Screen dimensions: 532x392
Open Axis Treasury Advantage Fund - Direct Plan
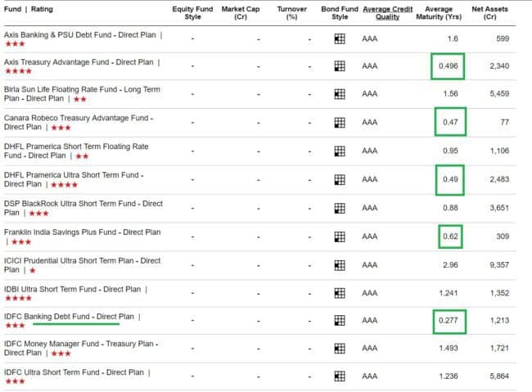79,62
